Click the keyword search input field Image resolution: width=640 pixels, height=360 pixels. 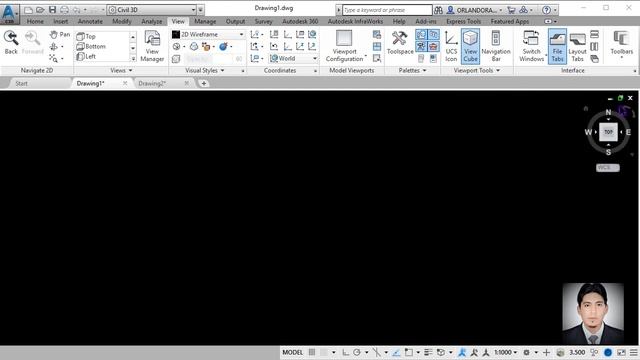point(387,10)
